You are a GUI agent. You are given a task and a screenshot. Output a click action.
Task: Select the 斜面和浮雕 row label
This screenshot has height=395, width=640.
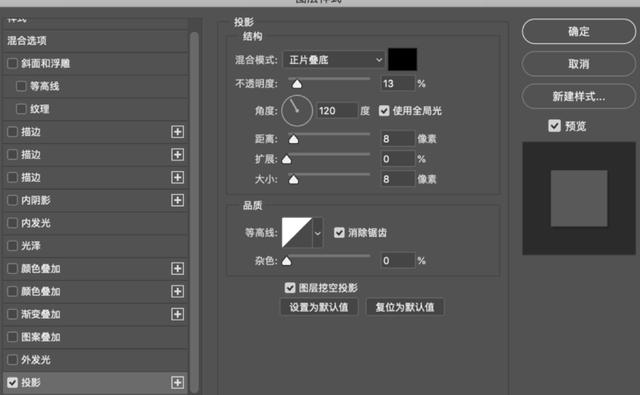[46, 63]
